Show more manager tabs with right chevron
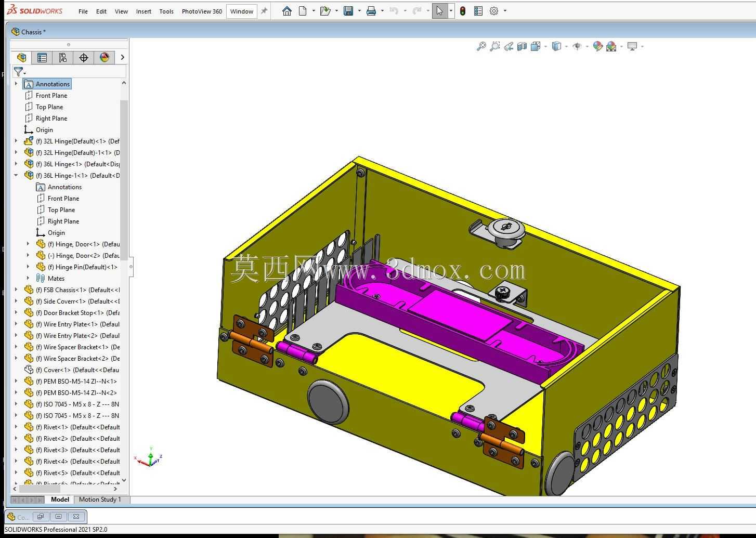The image size is (756, 538). click(x=122, y=57)
